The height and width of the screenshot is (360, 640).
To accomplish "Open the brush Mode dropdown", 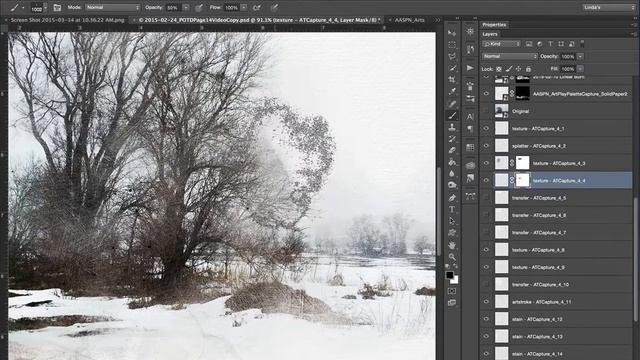I will pos(112,7).
